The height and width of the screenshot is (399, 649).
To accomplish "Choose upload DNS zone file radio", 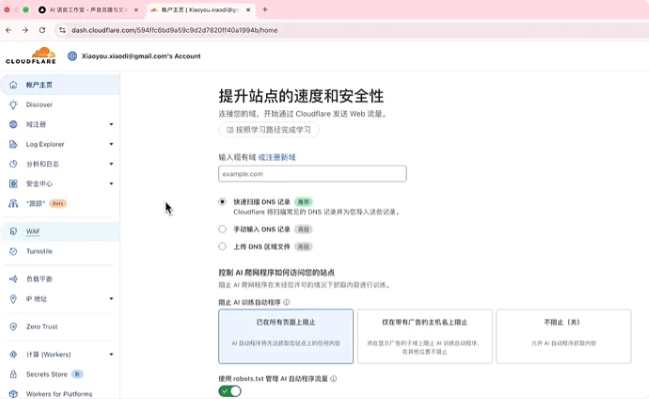I will (x=222, y=246).
